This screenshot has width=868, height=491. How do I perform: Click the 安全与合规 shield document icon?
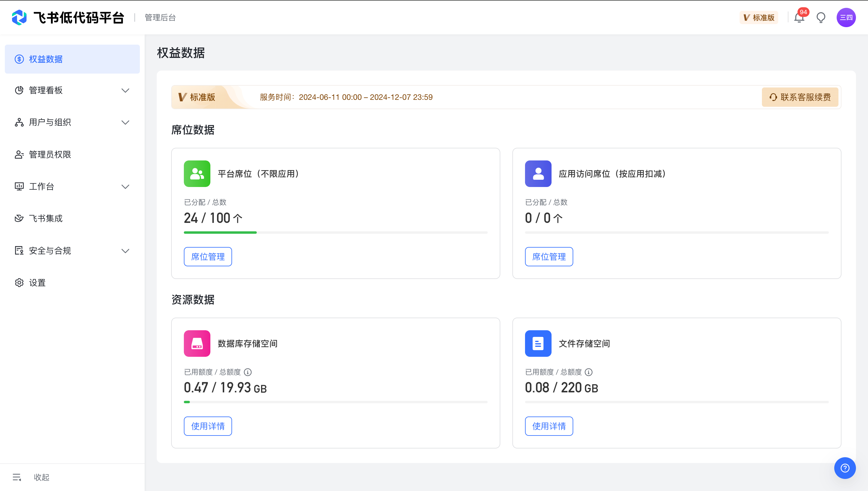pyautogui.click(x=19, y=251)
